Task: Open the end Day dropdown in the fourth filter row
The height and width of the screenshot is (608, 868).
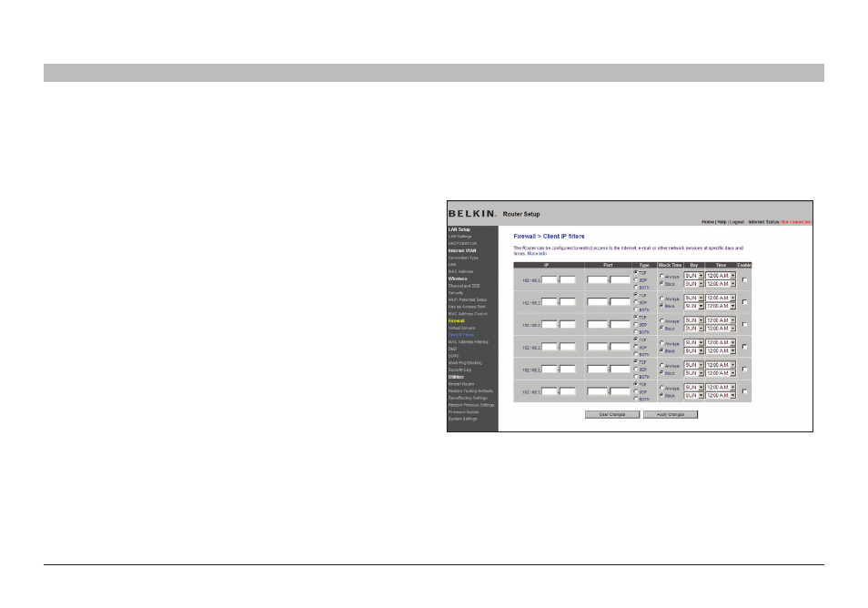Action: click(x=693, y=350)
